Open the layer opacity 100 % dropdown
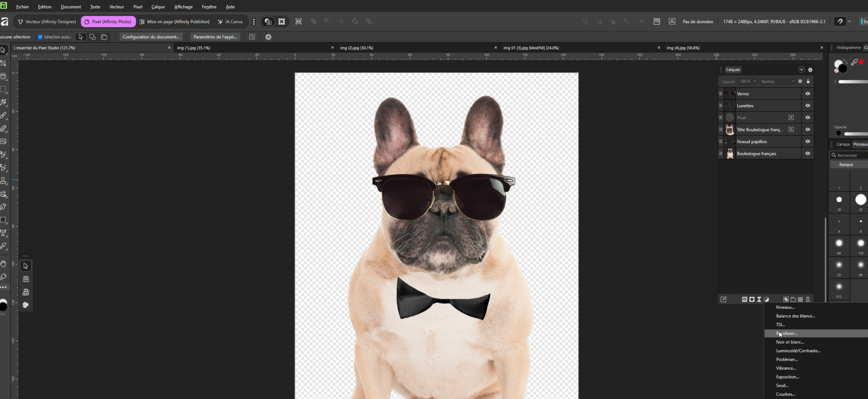Image resolution: width=868 pixels, height=399 pixels. pyautogui.click(x=748, y=82)
